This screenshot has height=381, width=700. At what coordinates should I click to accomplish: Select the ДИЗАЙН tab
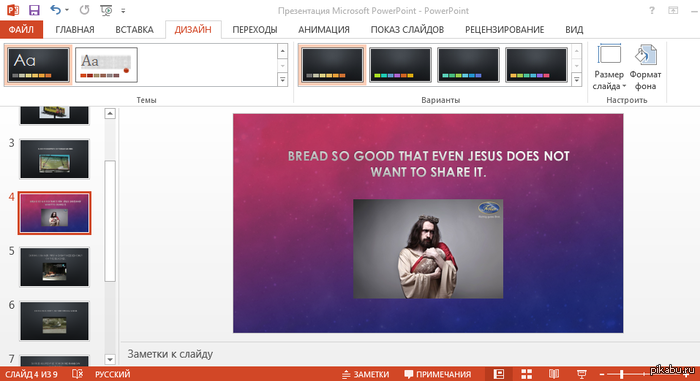[193, 29]
